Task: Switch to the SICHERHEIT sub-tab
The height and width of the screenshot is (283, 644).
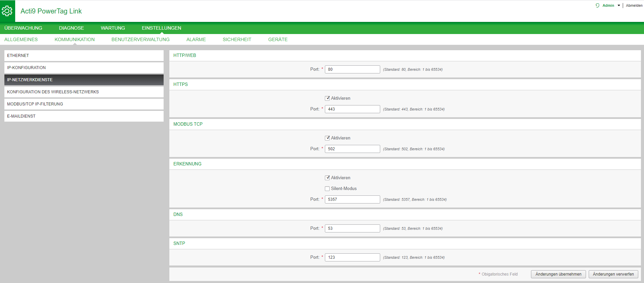Action: point(237,39)
